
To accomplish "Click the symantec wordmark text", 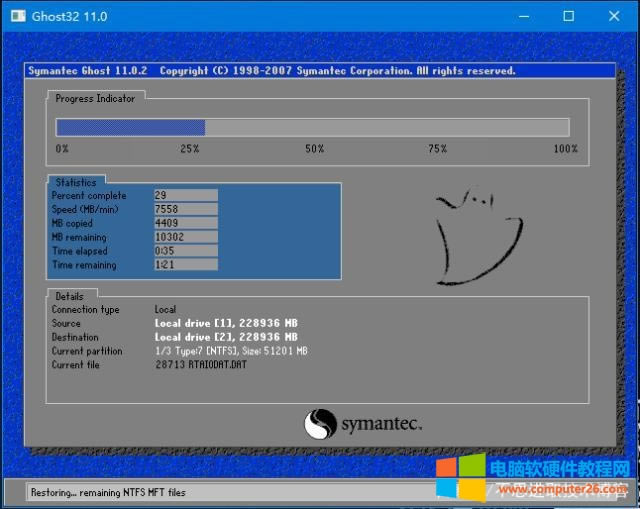I will tap(382, 424).
